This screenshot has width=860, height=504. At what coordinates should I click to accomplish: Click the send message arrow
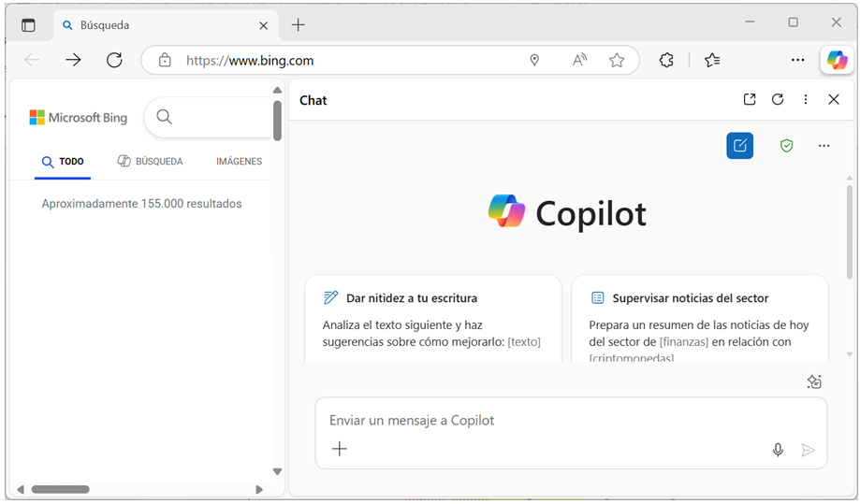point(808,450)
